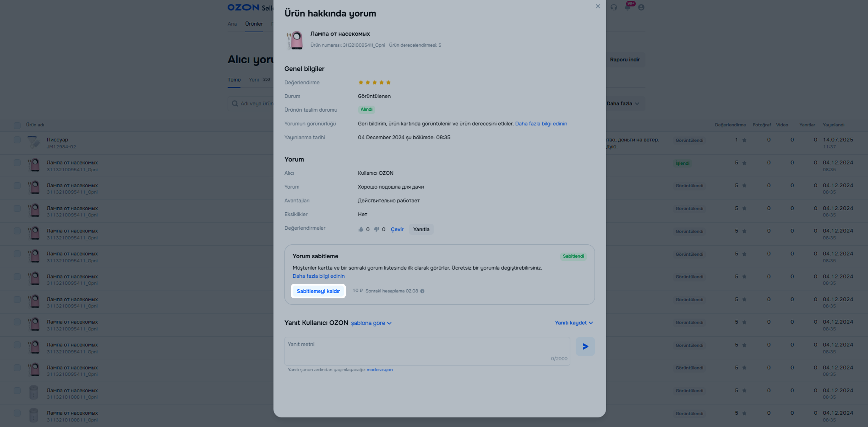Click the Sabitlemeyi kaldır button
This screenshot has height=427, width=868.
click(x=318, y=291)
